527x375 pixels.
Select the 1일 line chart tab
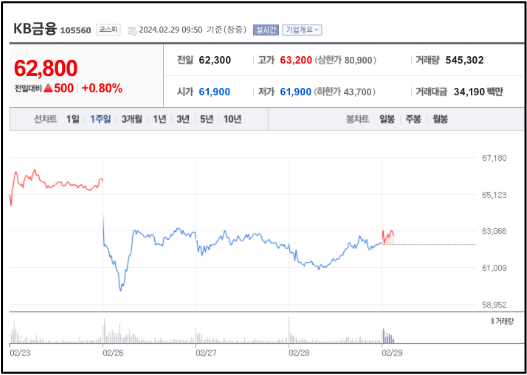[x=73, y=119]
